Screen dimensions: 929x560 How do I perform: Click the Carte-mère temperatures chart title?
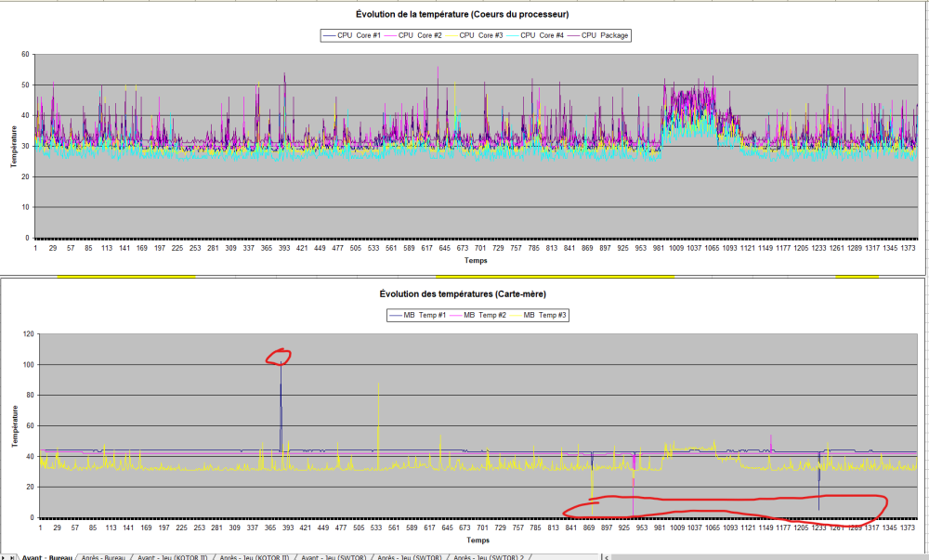pyautogui.click(x=463, y=294)
